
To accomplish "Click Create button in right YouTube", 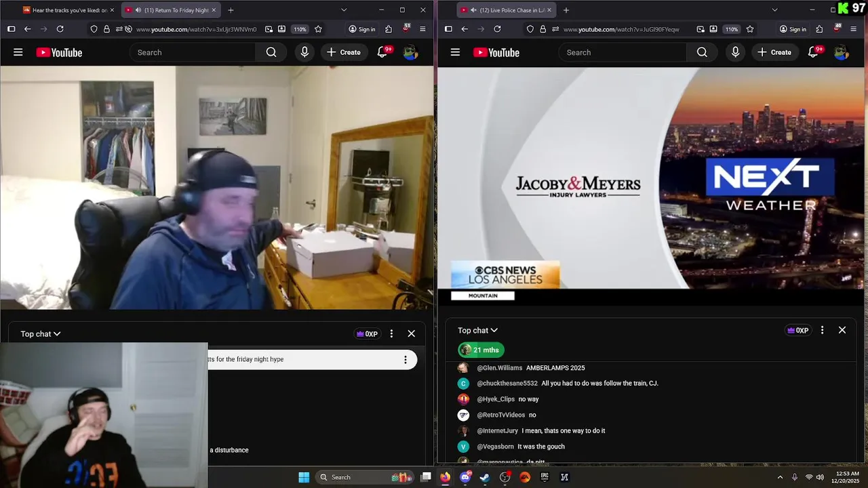I will 774,52.
